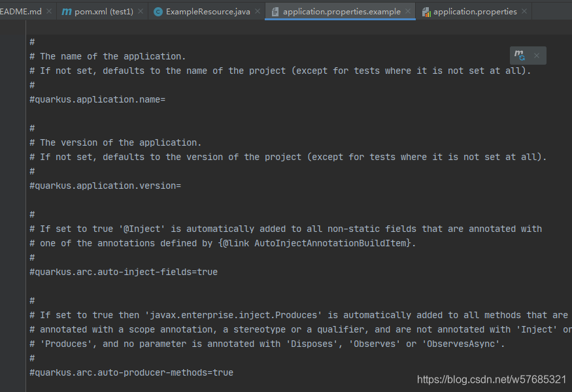This screenshot has width=572, height=392.
Task: Click comment 'defaults to the version of the project'
Action: coord(202,157)
